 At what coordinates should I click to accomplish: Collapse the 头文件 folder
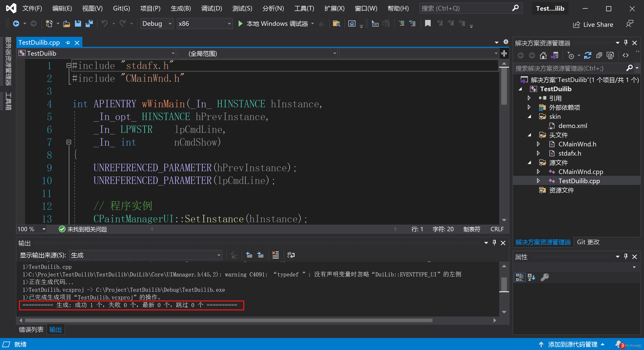click(x=529, y=135)
